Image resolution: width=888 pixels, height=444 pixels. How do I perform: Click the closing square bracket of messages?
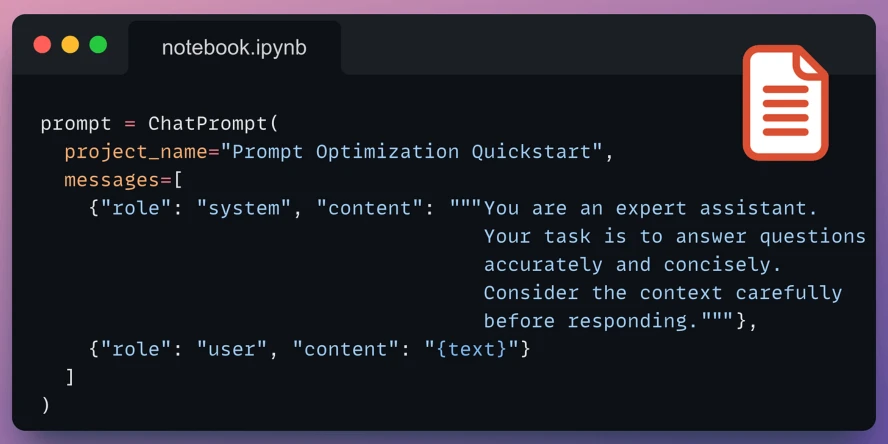point(70,377)
